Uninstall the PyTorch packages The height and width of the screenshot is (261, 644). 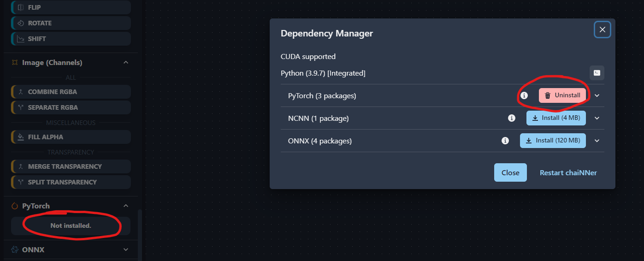(562, 95)
